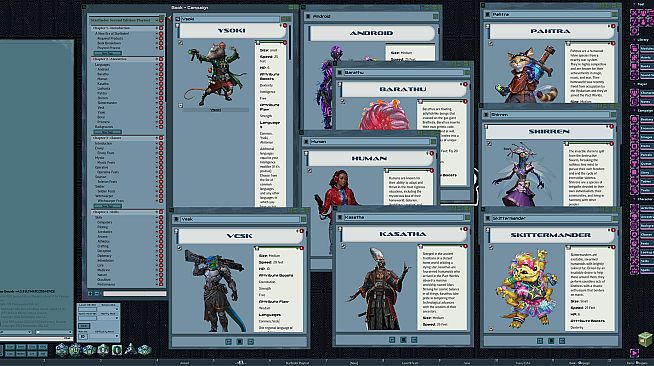Open Backgrounds page from book index
Image resolution: width=654 pixels, height=366 pixels.
(104, 127)
